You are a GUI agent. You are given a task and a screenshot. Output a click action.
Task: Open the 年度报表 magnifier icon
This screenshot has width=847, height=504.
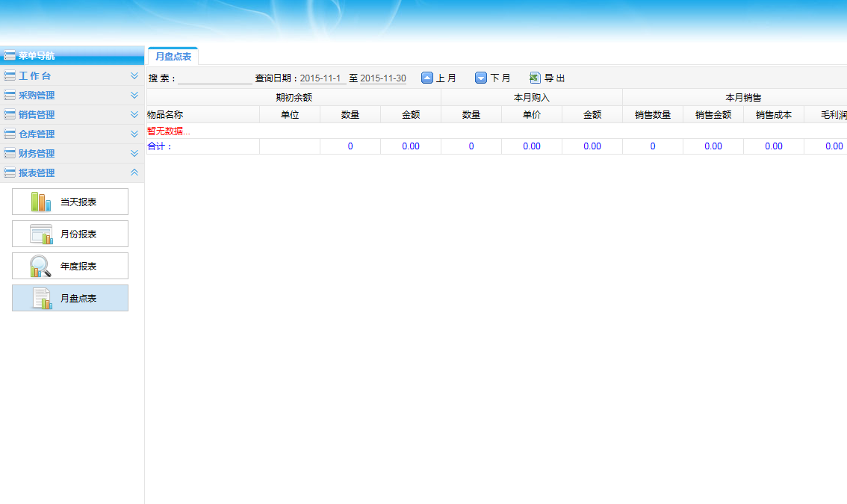pyautogui.click(x=40, y=266)
